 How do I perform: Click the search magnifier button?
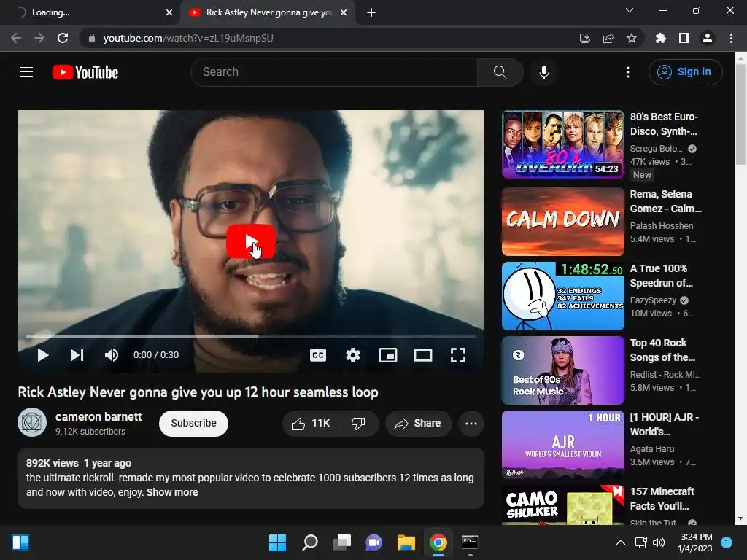pyautogui.click(x=500, y=72)
